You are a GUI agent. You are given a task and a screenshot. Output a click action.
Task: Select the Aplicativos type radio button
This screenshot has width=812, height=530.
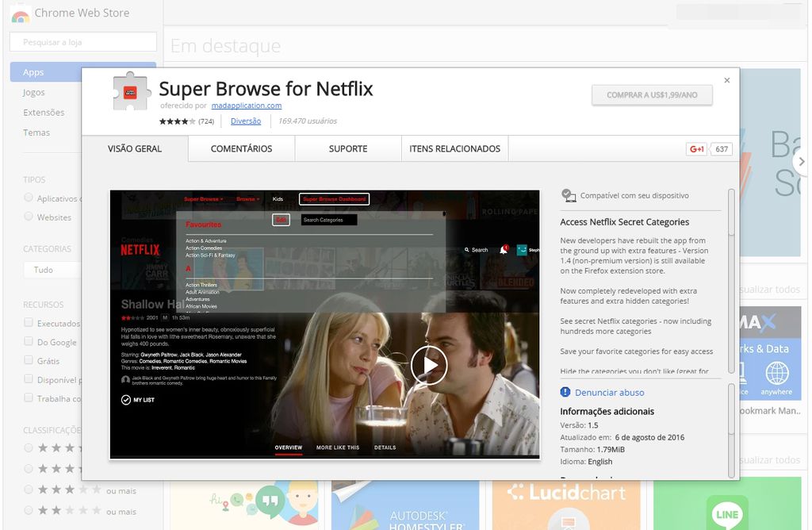pos(29,198)
